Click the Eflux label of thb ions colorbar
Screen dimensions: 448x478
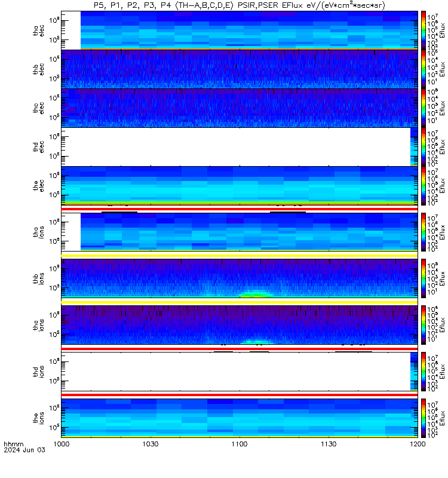tap(442, 278)
